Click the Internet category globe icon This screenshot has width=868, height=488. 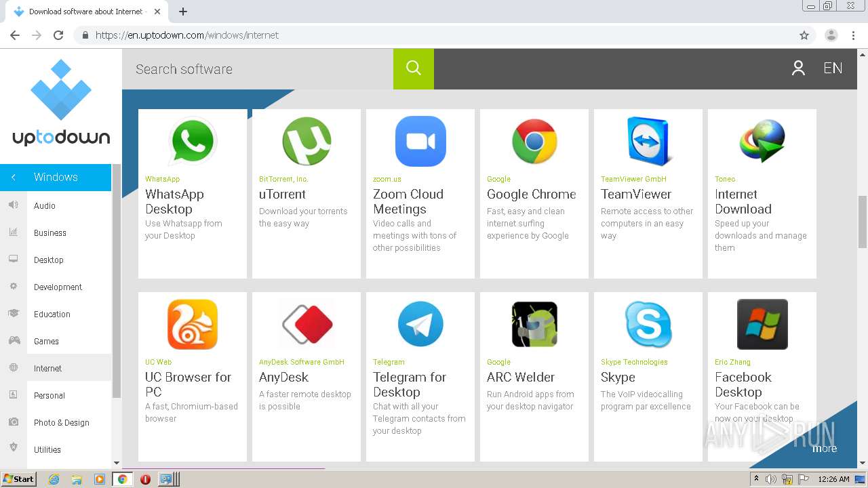(x=13, y=368)
